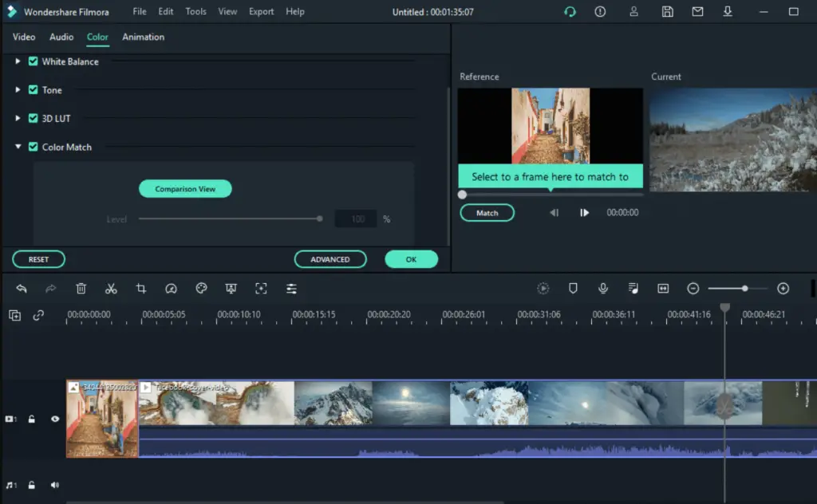
Task: Play the reference preview video
Action: tap(585, 213)
